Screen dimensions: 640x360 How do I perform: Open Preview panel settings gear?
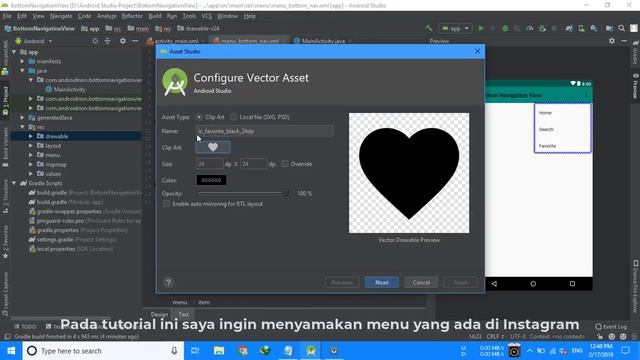(x=611, y=41)
